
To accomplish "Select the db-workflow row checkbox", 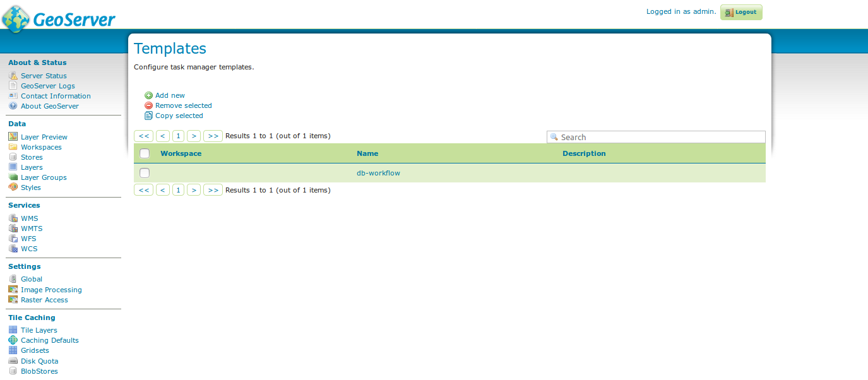I will point(145,173).
